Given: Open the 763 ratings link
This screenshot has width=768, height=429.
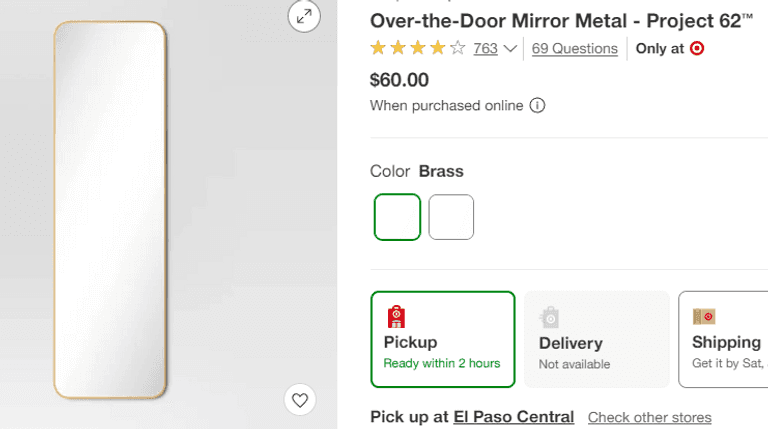Looking at the screenshot, I should click(485, 48).
